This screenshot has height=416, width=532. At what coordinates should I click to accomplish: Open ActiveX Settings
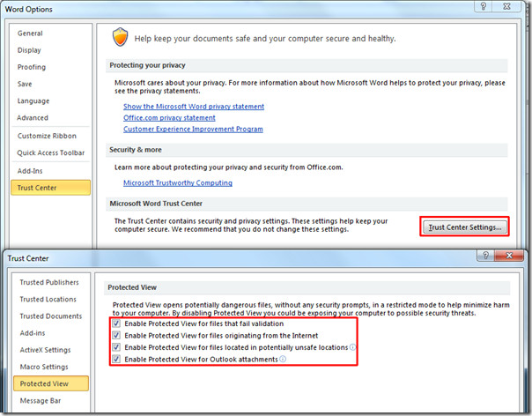point(51,350)
